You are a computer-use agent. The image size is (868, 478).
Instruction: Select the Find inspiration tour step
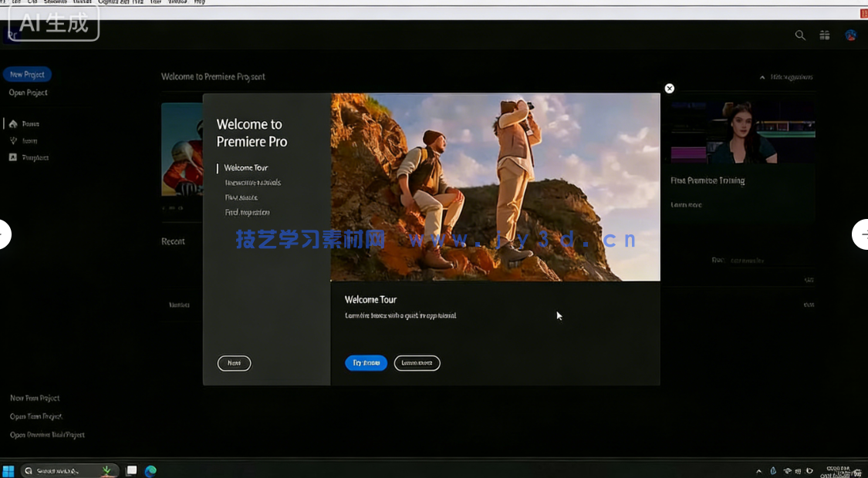248,211
